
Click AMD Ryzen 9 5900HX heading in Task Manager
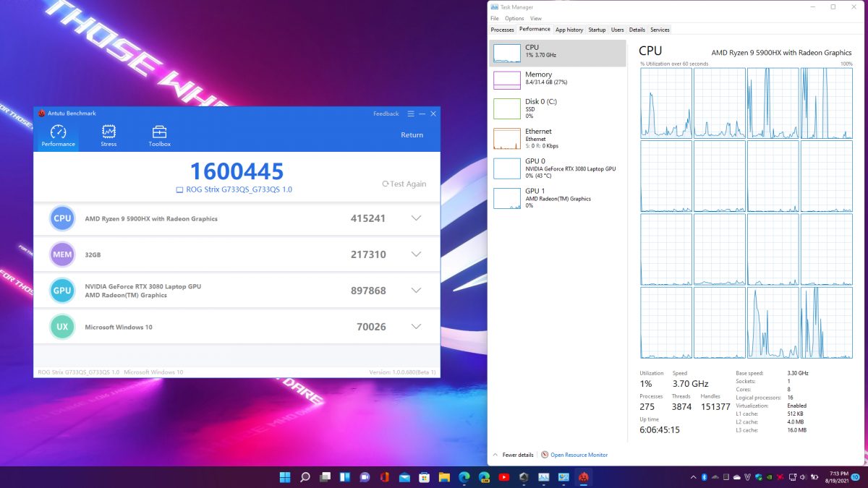[782, 52]
